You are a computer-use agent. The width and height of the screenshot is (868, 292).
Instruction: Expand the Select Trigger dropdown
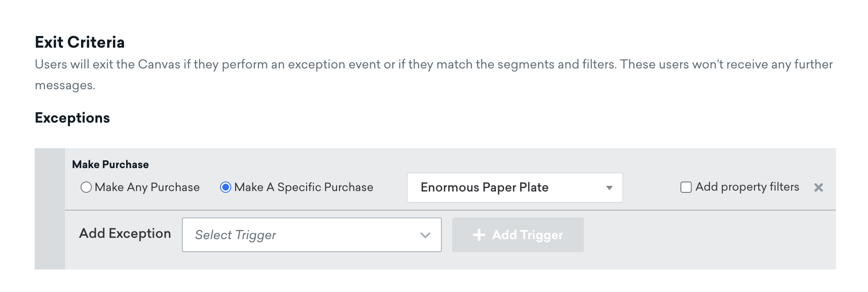tap(311, 235)
